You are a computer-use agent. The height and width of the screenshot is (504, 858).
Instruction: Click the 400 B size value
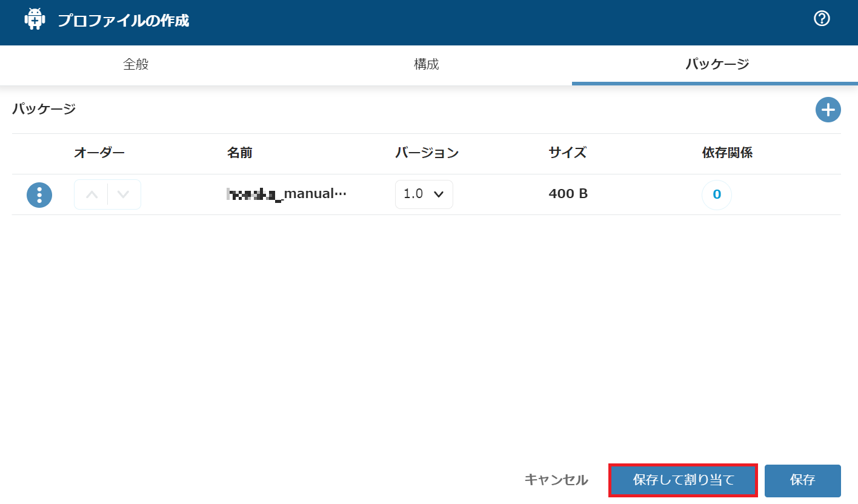click(x=568, y=194)
